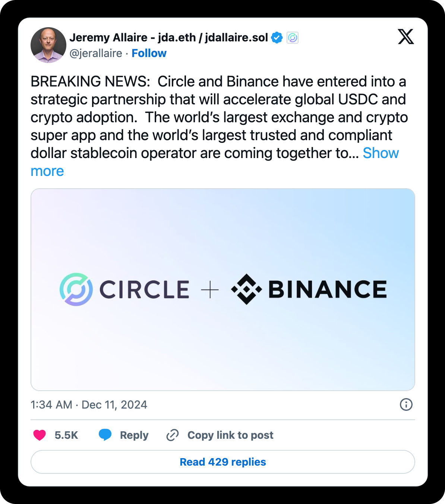Click the Reply text label
Viewport: 445px width, 504px height.
tap(134, 435)
